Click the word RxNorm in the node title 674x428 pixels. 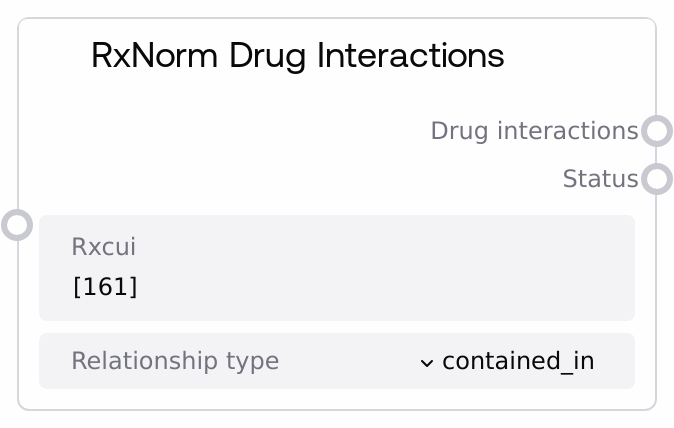(155, 56)
